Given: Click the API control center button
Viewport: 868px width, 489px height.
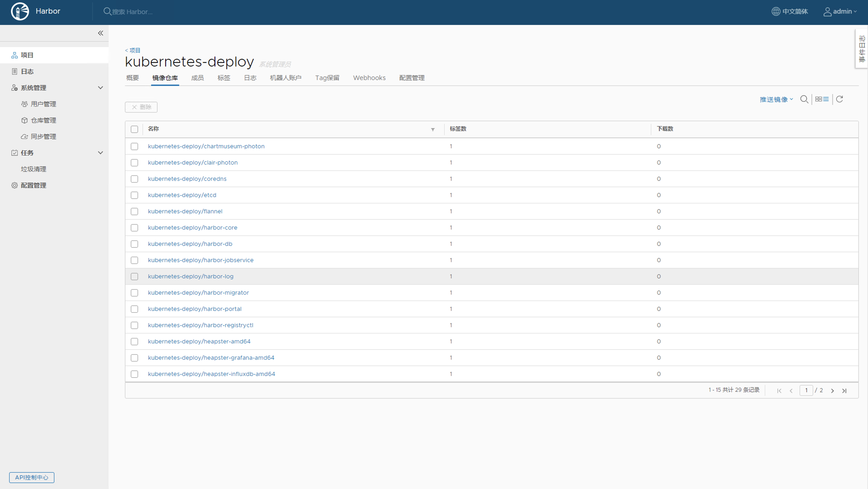Looking at the screenshot, I should click(x=32, y=477).
